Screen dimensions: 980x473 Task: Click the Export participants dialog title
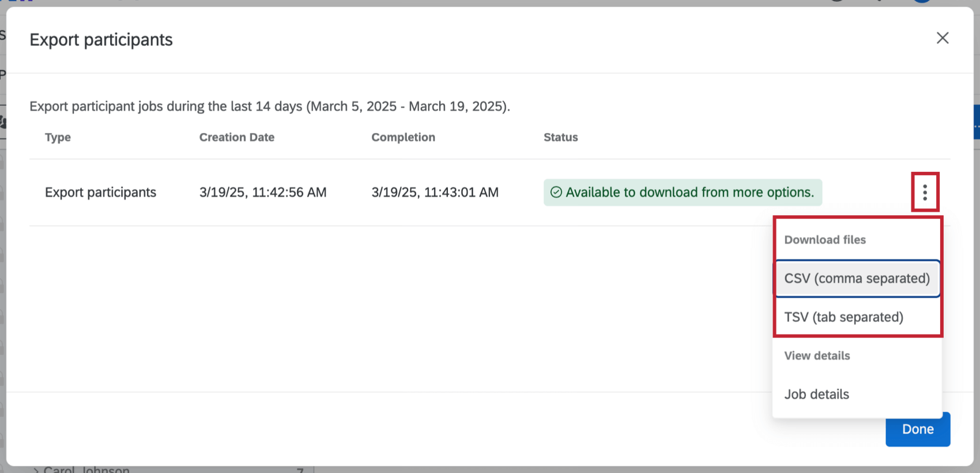tap(101, 40)
